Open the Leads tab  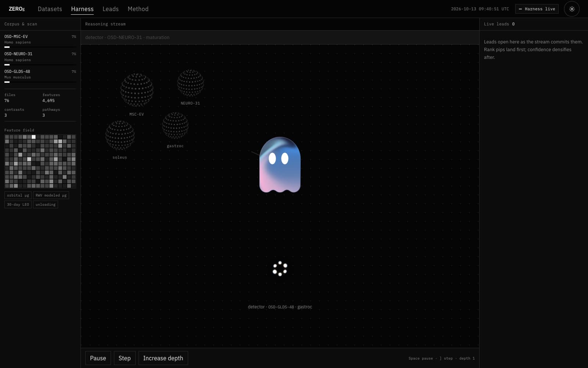tap(111, 9)
